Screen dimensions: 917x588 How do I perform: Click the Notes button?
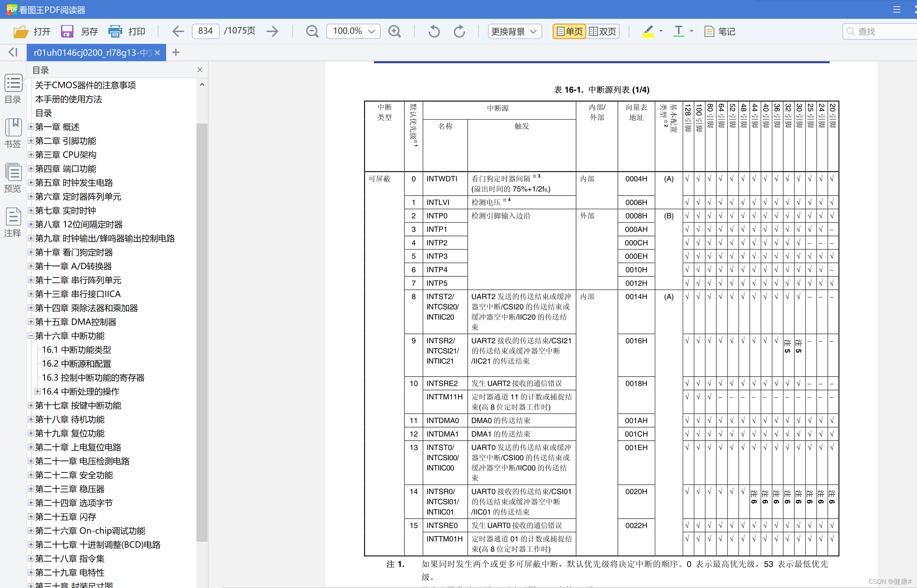720,31
